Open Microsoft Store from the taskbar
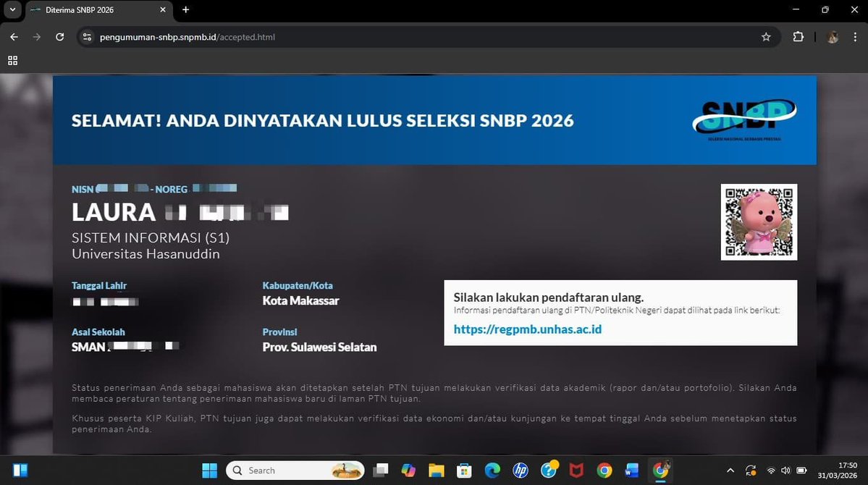This screenshot has height=485, width=868. pyautogui.click(x=464, y=471)
